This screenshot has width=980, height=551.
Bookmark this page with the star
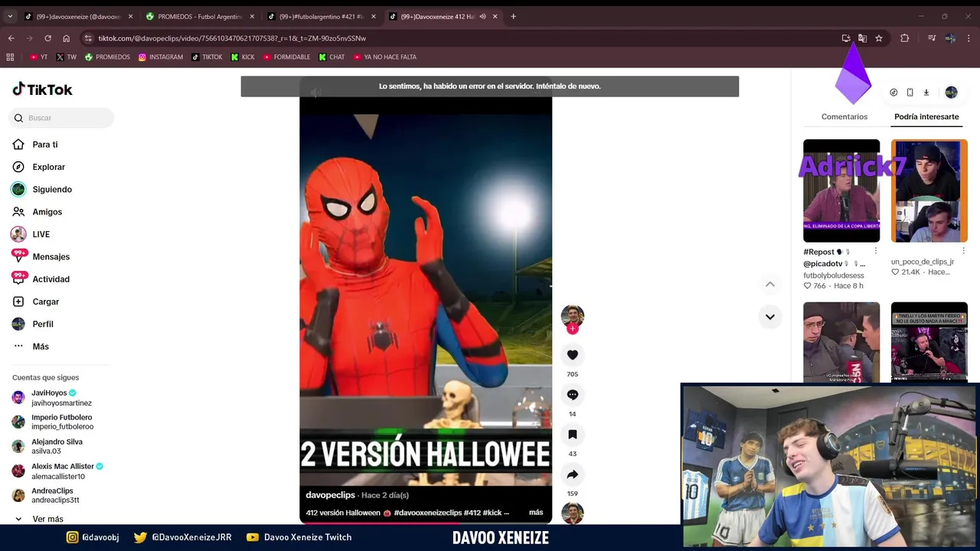[879, 38]
